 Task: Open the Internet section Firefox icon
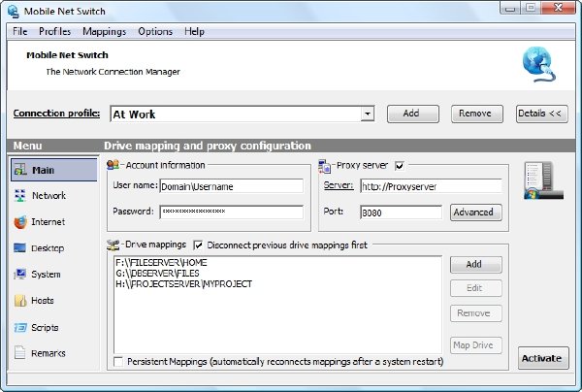pos(20,222)
